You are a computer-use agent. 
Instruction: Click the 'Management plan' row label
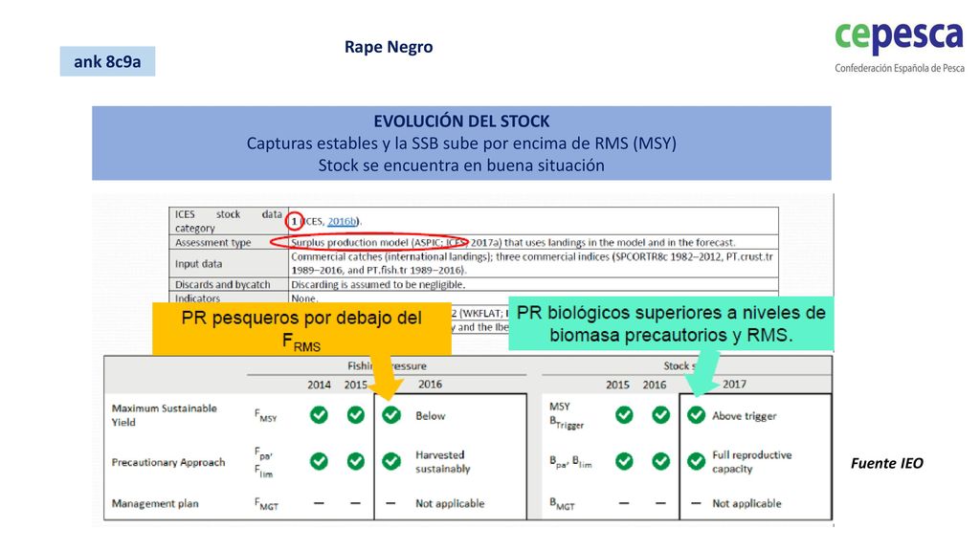point(155,503)
